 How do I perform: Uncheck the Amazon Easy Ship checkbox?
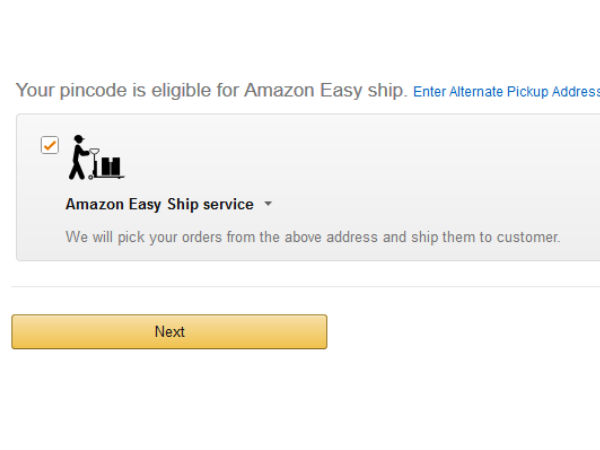pos(49,146)
